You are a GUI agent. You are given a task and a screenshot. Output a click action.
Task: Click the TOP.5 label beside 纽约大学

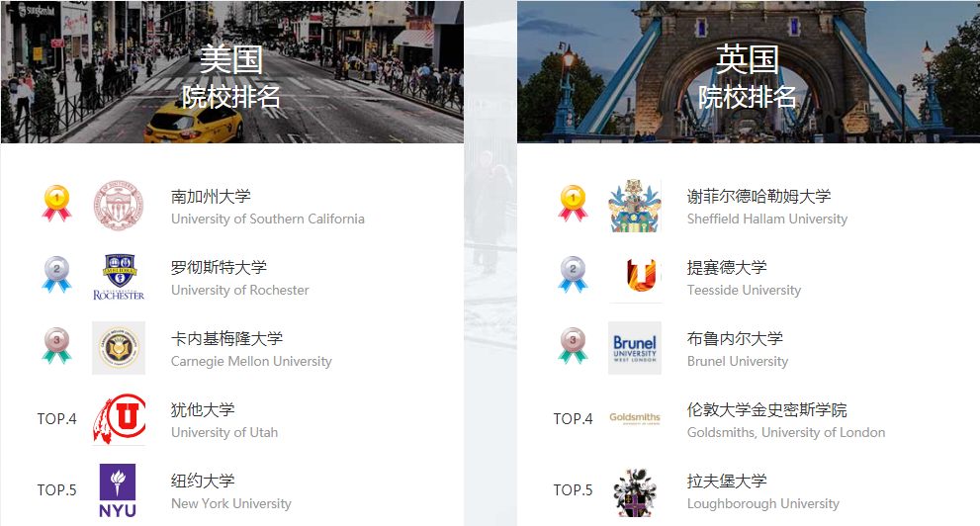pos(57,490)
